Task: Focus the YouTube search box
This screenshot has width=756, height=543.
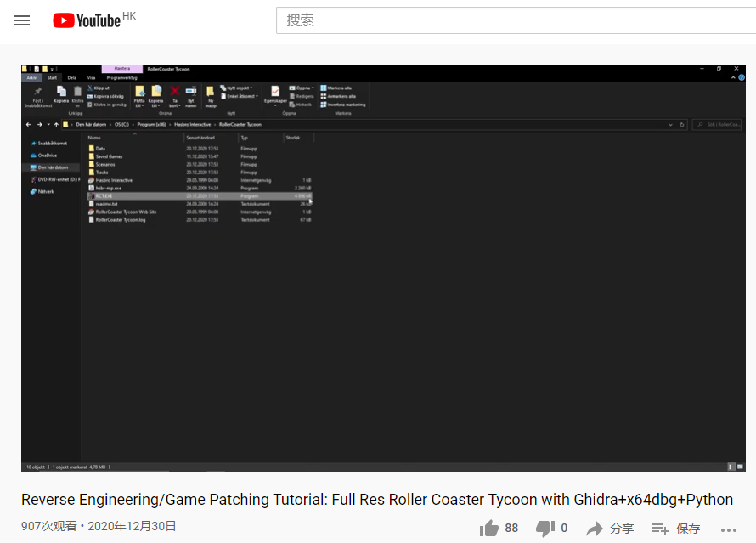Action: pyautogui.click(x=516, y=20)
